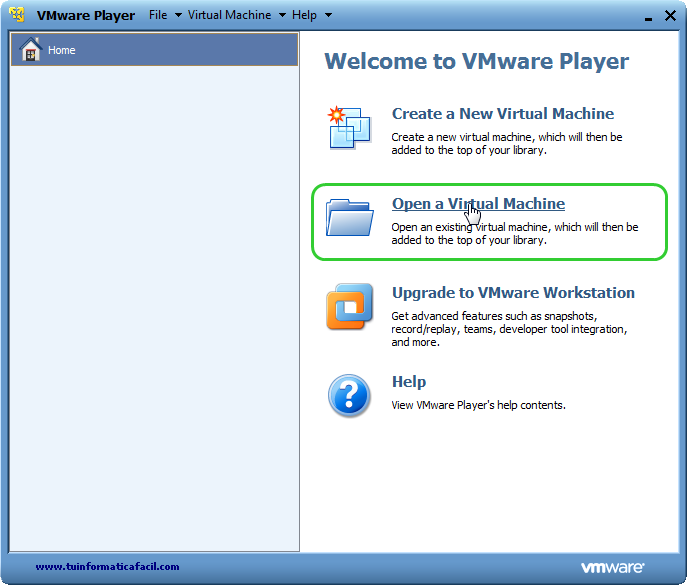Expand the Help menu dropdown arrow
Screen dimensions: 687x585
[x=328, y=15]
